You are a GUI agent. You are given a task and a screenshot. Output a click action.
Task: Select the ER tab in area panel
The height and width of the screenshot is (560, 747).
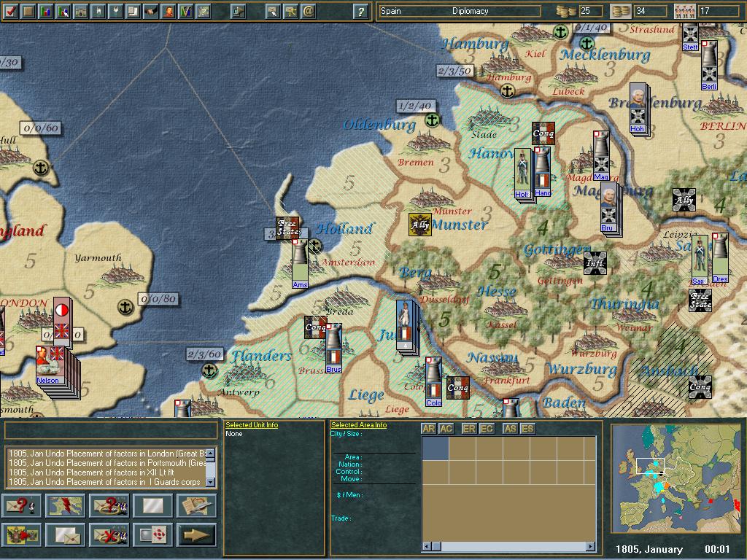tap(469, 429)
